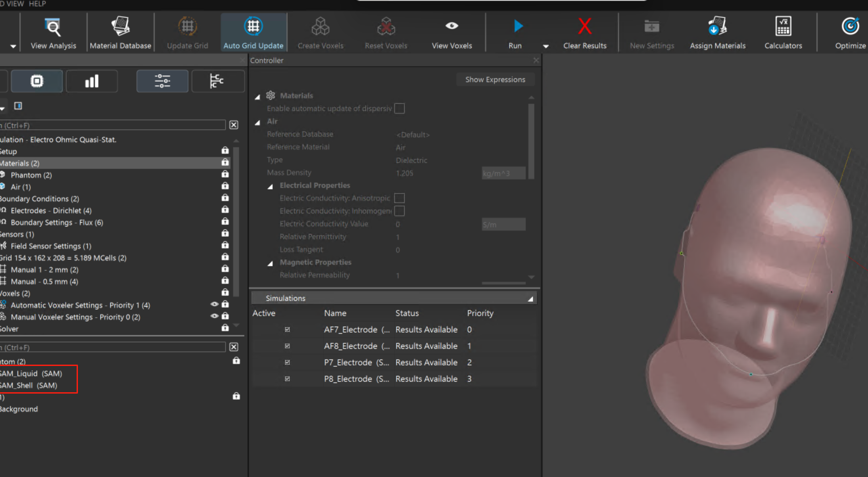Collapse the Electrical Properties section
868x477 pixels.
click(x=270, y=187)
